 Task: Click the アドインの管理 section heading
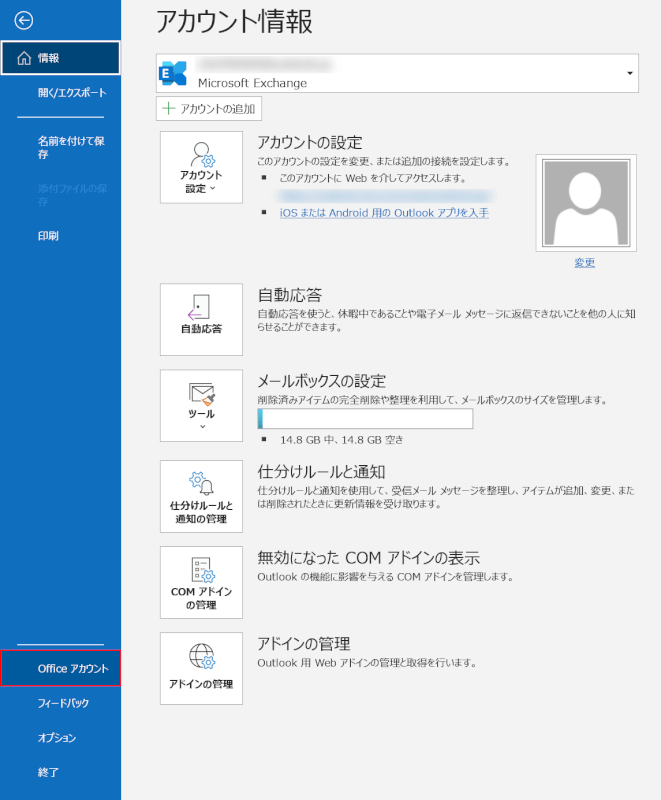coord(304,644)
